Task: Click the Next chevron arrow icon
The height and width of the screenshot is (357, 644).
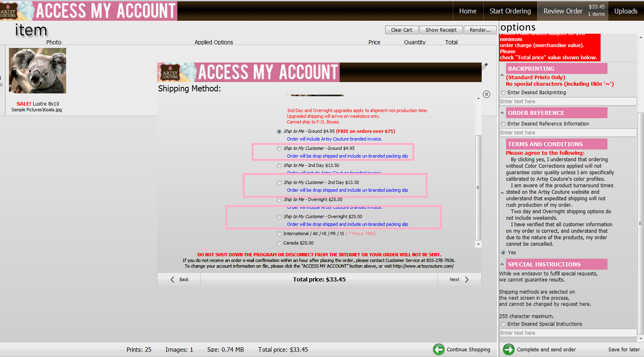Action: point(467,279)
